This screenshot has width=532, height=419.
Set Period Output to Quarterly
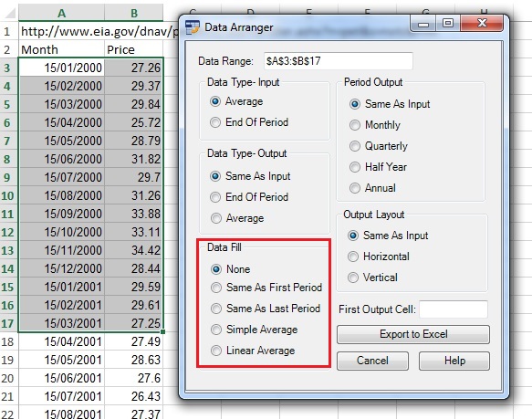coord(379,146)
